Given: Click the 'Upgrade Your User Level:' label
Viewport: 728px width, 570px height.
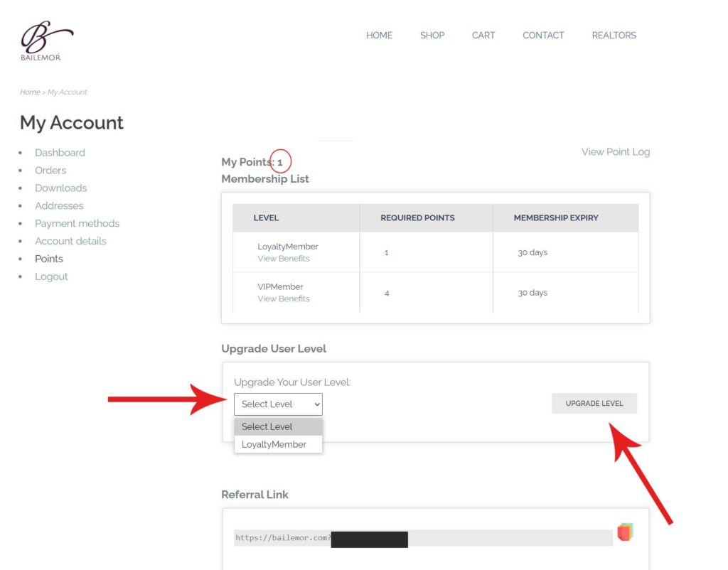Looking at the screenshot, I should [x=292, y=382].
